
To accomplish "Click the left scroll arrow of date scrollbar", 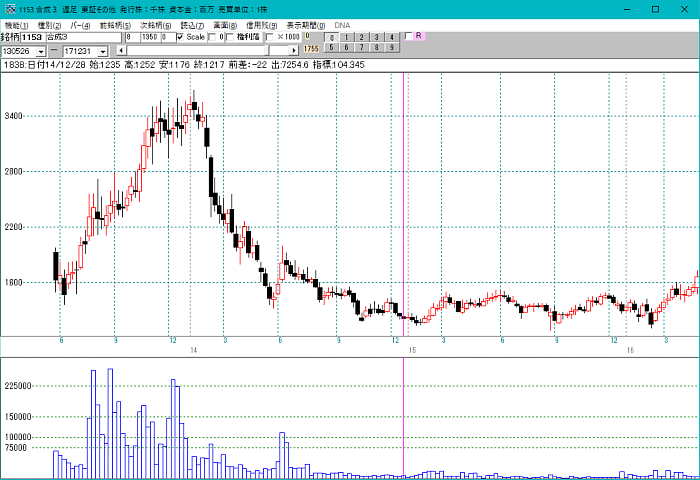I will point(121,49).
